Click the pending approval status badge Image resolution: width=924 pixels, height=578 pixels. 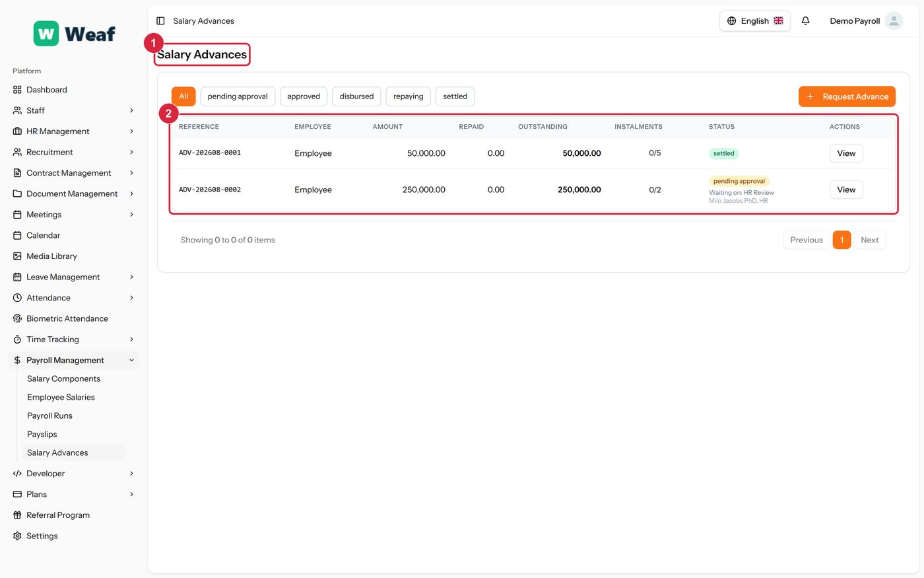tap(739, 181)
